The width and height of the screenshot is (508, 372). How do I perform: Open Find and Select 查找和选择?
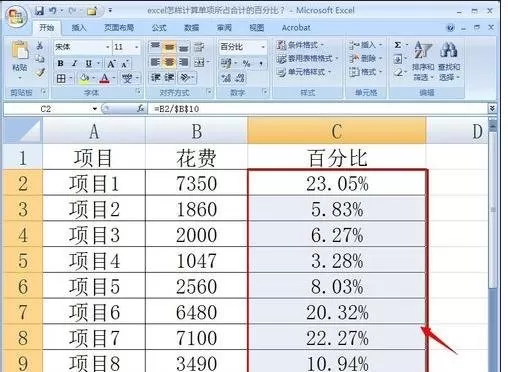449,61
